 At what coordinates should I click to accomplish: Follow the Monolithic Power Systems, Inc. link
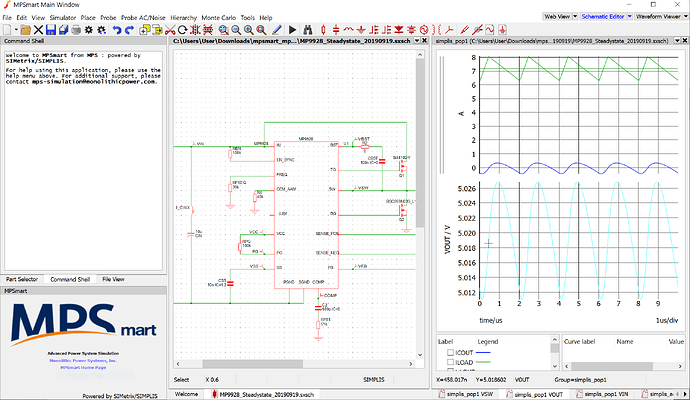pos(83,360)
